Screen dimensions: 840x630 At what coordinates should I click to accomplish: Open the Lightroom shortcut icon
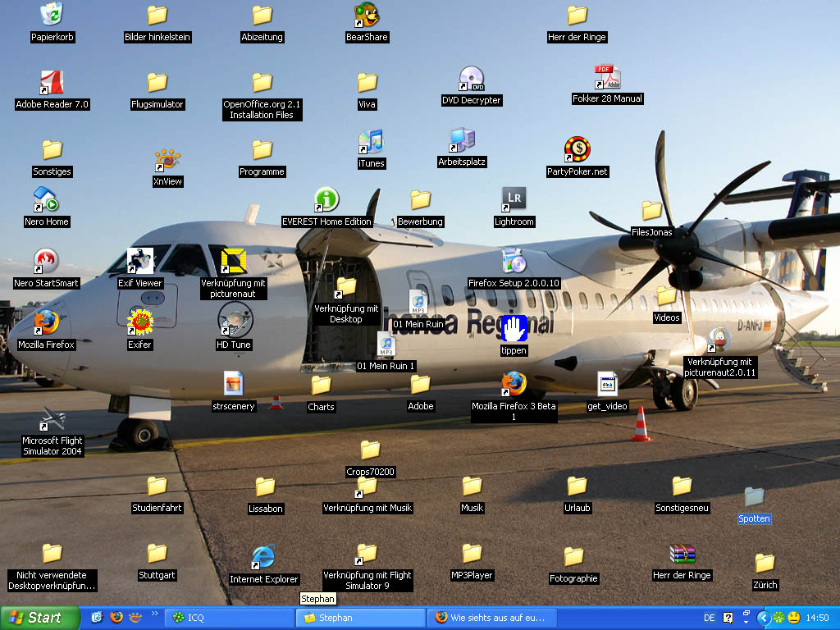[x=514, y=199]
